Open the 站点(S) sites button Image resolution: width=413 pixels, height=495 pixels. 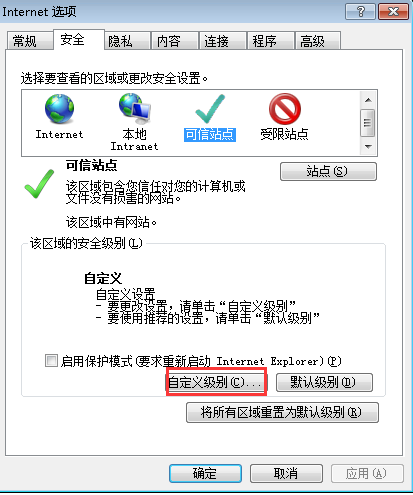click(x=328, y=172)
